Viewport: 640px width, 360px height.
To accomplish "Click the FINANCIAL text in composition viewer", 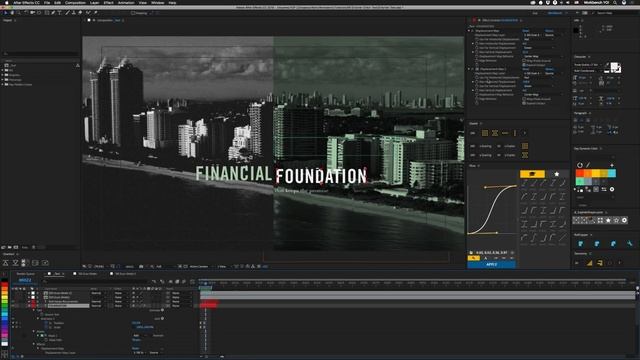I will tap(233, 173).
